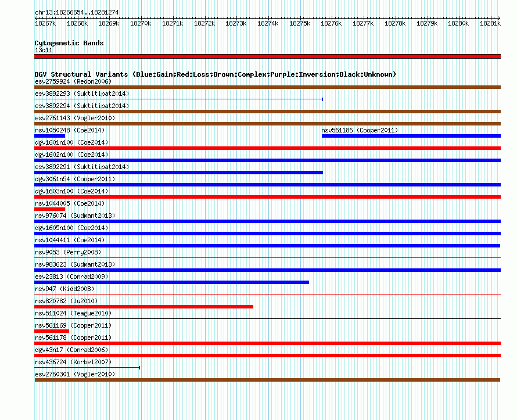The height and width of the screenshot is (420, 517).
Task: Click the red nsv820782 loss bar
Action: coord(143,307)
